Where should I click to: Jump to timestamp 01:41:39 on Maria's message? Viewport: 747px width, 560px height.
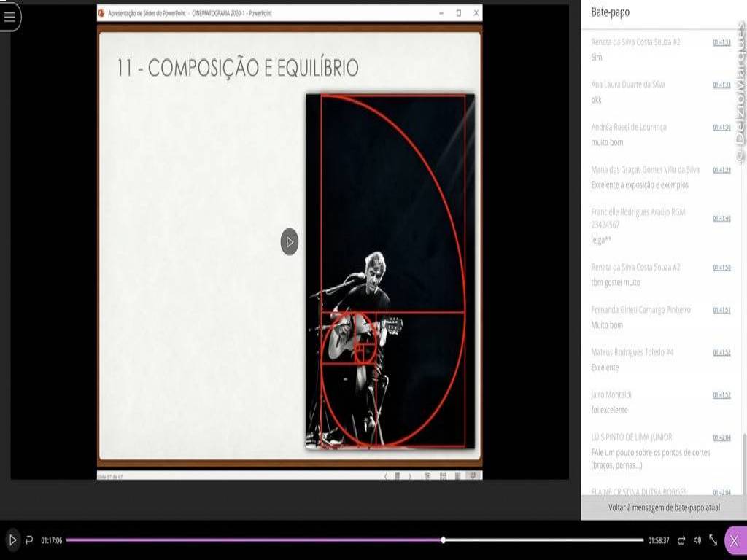(x=721, y=170)
